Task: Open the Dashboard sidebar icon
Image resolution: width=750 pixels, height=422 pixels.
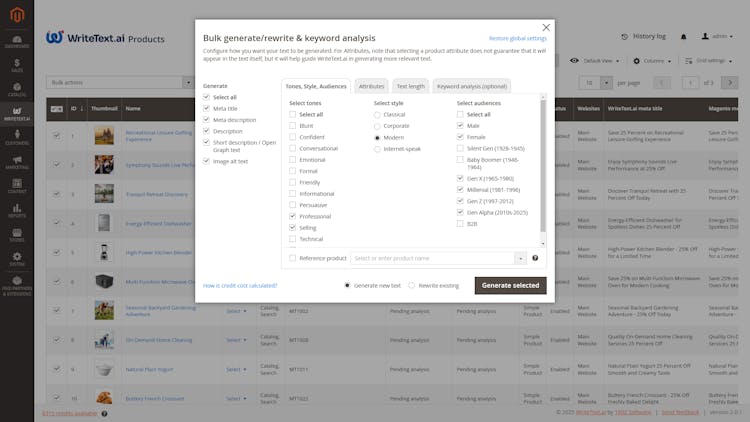Action: [17, 42]
